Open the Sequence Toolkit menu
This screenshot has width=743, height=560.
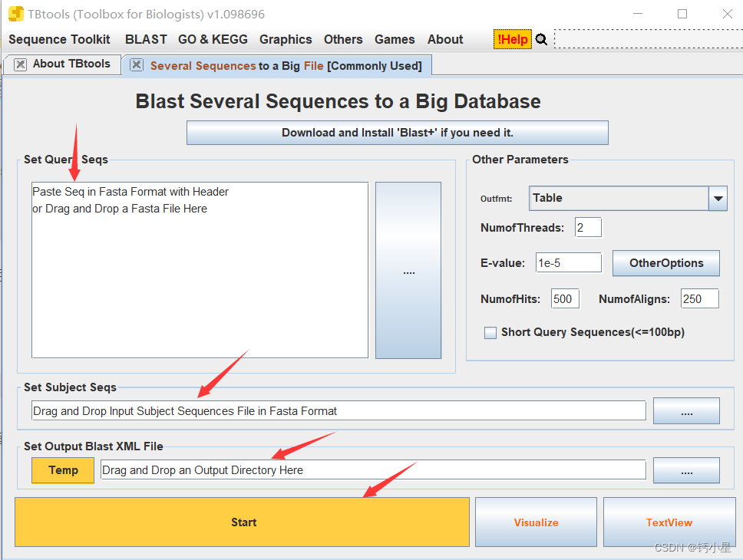[x=59, y=39]
